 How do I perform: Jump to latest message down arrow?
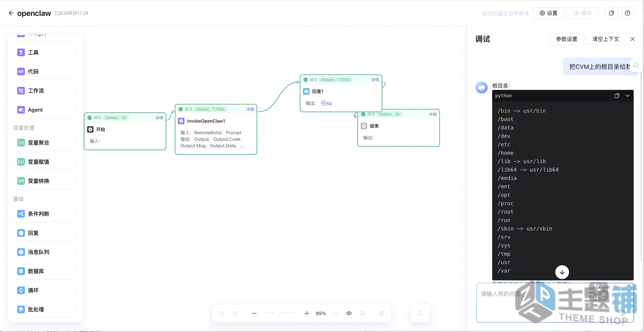pyautogui.click(x=562, y=272)
